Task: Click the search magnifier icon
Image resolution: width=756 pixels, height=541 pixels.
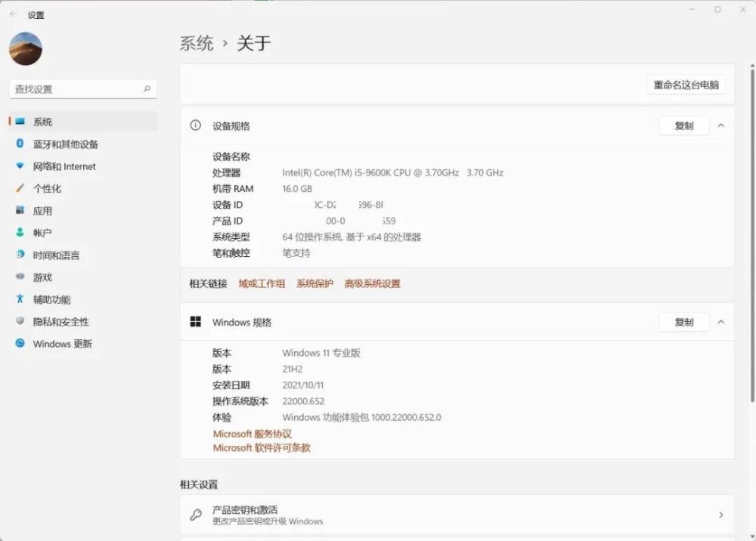Action: (x=147, y=88)
